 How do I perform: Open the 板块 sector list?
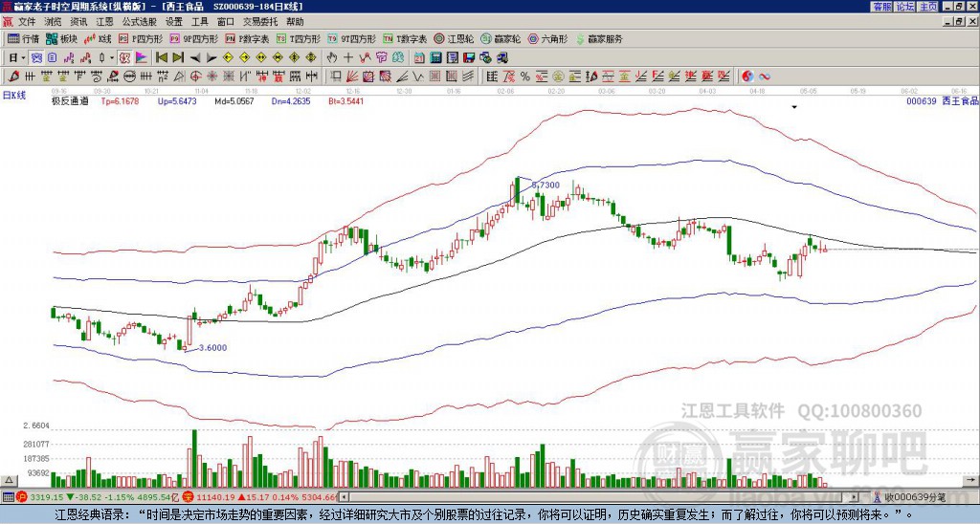[62, 38]
